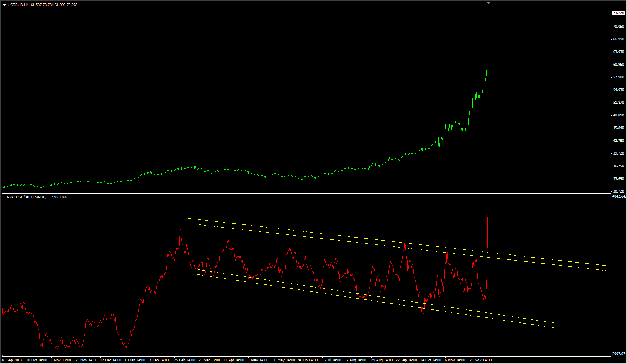Image resolution: width=627 pixels, height=364 pixels.
Task: Click the 18 Sep 2013 date label
Action: click(x=12, y=360)
